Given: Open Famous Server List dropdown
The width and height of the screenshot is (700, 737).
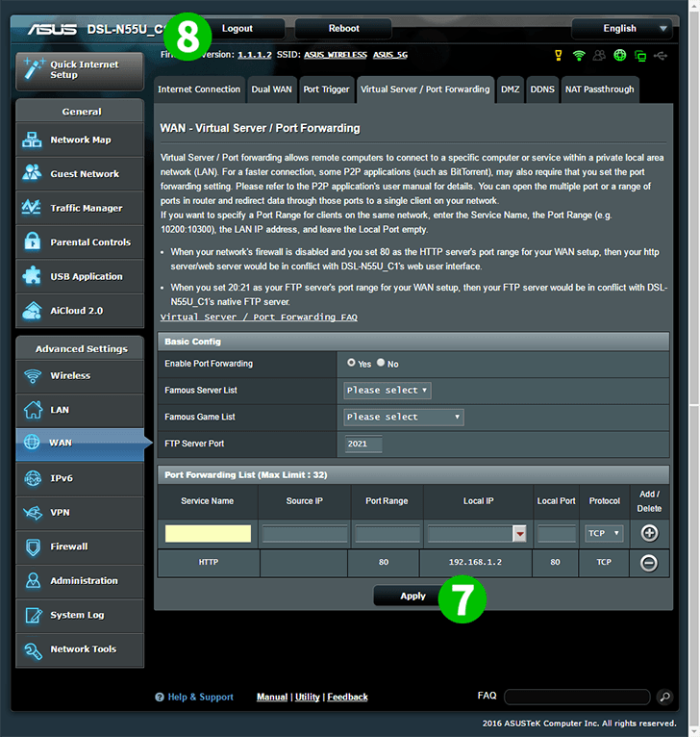Looking at the screenshot, I should [x=387, y=390].
